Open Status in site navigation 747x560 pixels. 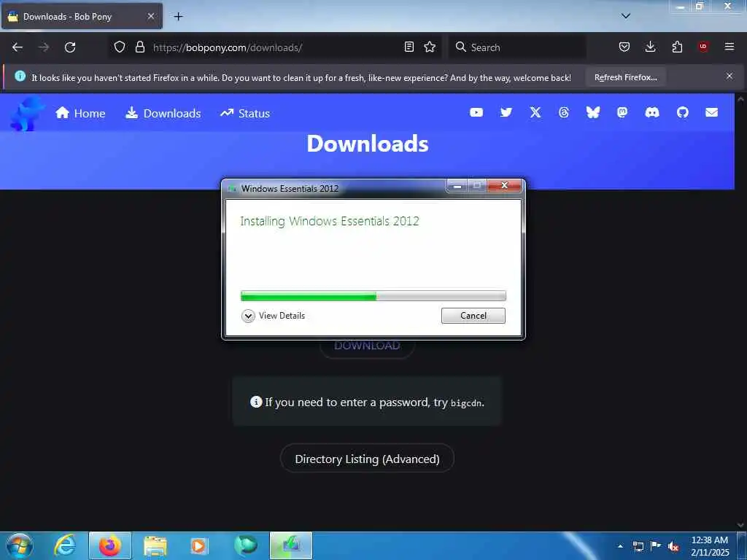[245, 113]
